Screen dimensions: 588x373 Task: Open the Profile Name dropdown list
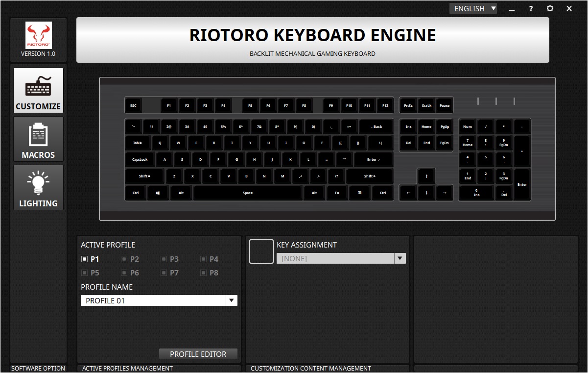232,300
